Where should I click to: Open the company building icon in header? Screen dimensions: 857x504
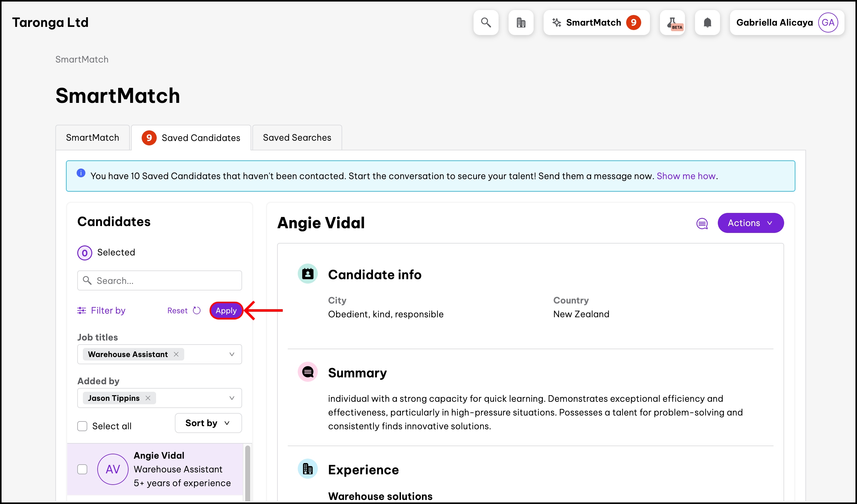[x=521, y=23]
